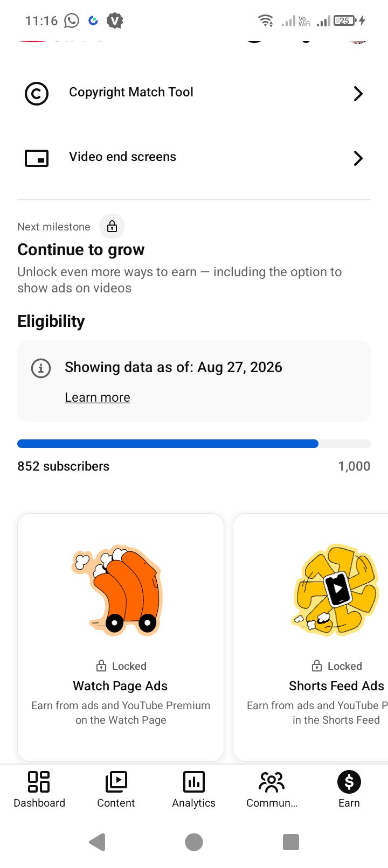
Task: Tap the Watch Page Ads illustration
Action: (117, 591)
